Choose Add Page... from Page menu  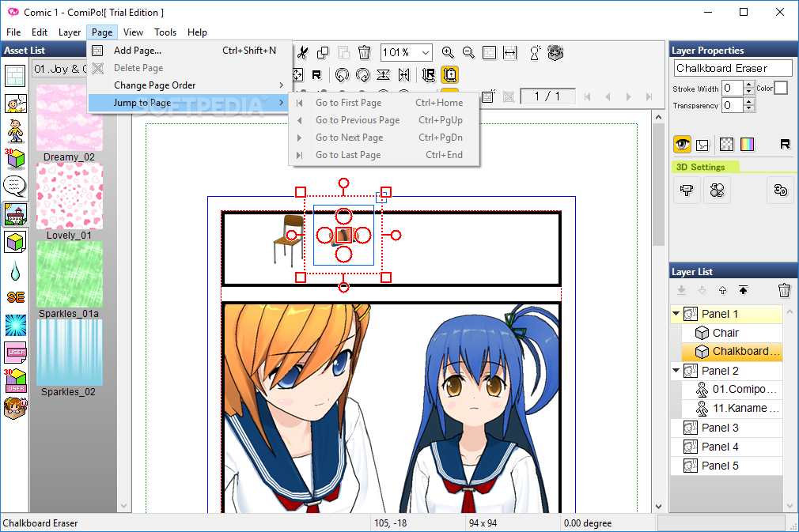tap(190, 51)
